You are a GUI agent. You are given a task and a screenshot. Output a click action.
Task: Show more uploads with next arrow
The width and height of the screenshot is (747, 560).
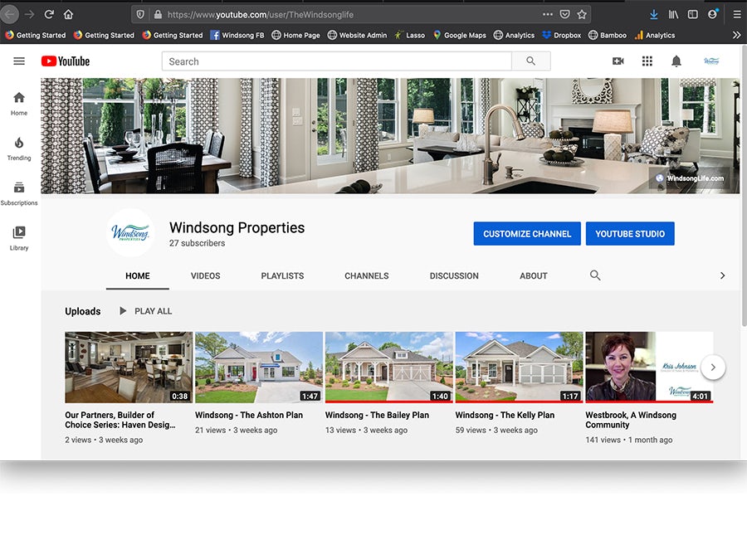pos(713,368)
